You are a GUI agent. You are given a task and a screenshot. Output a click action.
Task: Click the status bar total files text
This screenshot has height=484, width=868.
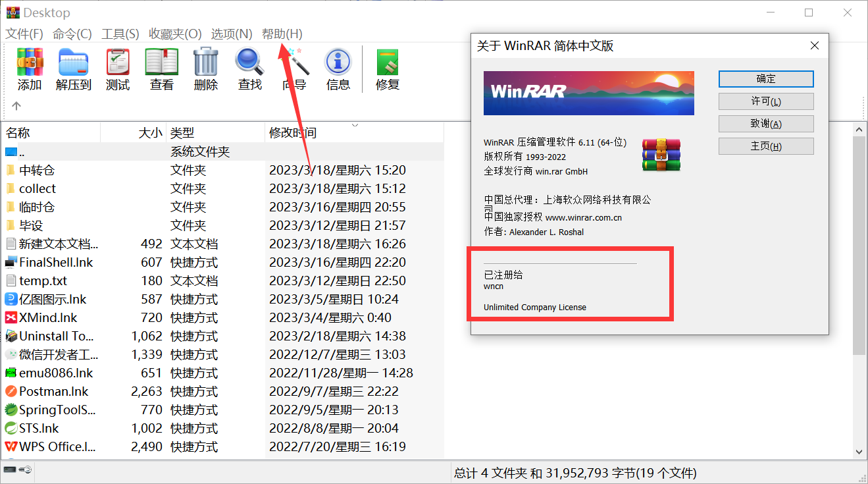(575, 473)
